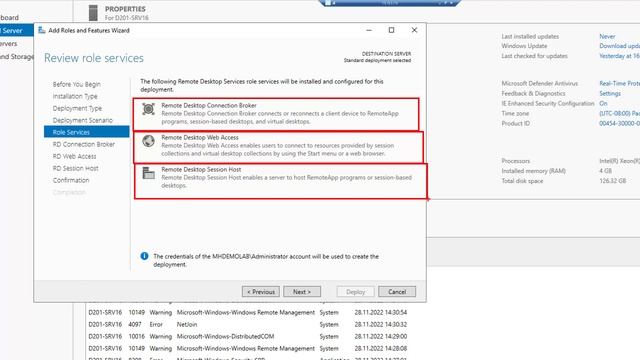Click the Installed memory 4 GB value
The width and height of the screenshot is (640, 360).
coord(605,171)
